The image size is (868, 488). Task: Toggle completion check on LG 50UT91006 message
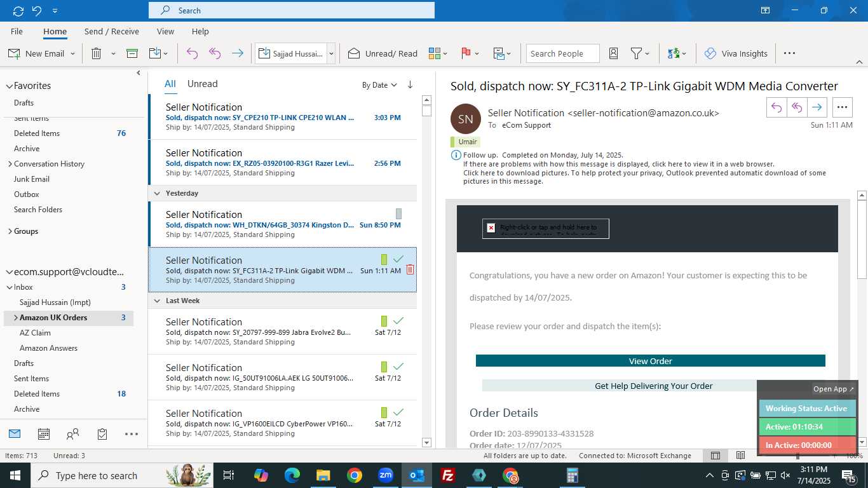point(398,367)
